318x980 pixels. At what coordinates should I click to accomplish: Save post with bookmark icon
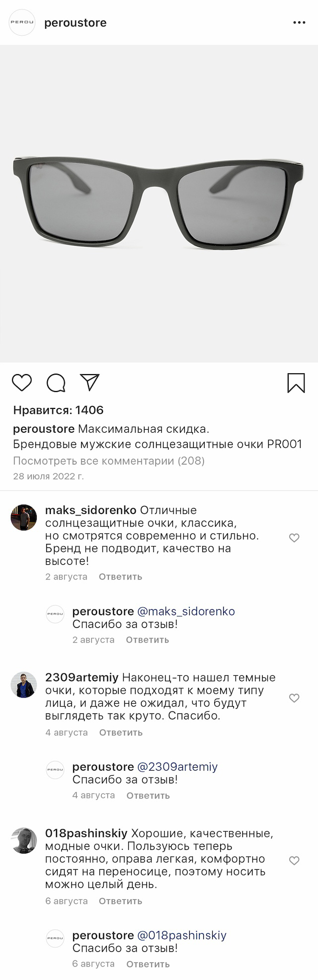pos(296,383)
